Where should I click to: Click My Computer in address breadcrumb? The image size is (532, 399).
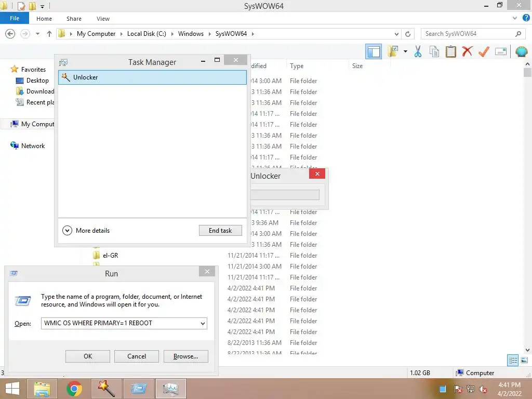96,34
